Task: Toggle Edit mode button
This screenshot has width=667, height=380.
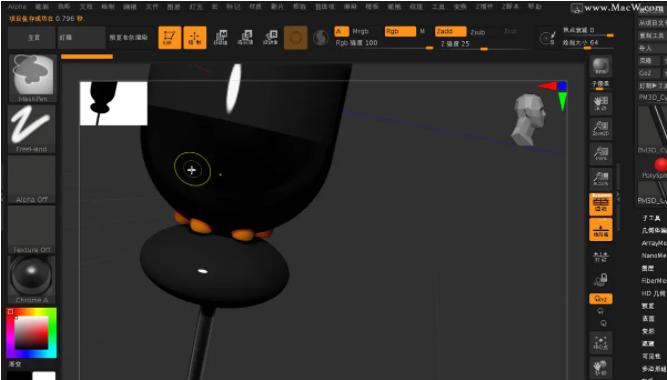Action: coord(170,37)
